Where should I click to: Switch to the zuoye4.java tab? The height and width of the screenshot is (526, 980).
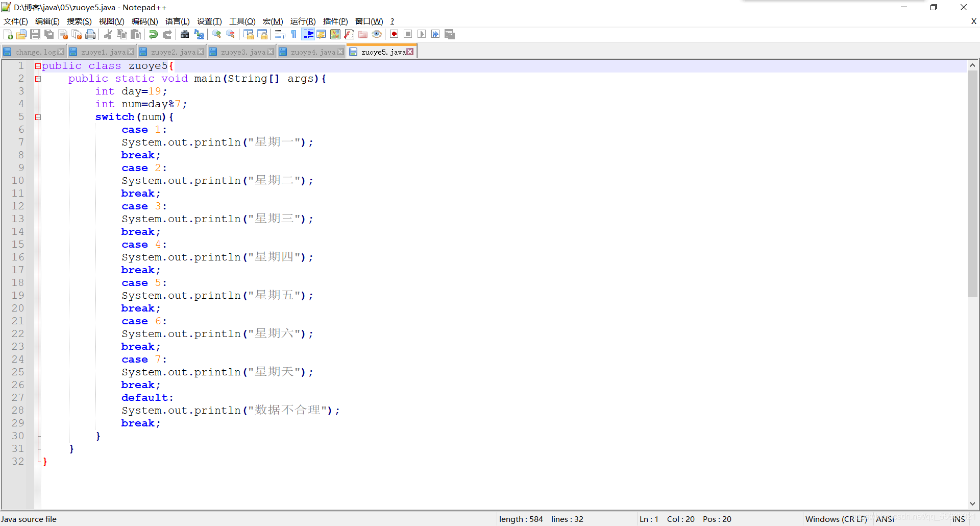click(x=312, y=52)
